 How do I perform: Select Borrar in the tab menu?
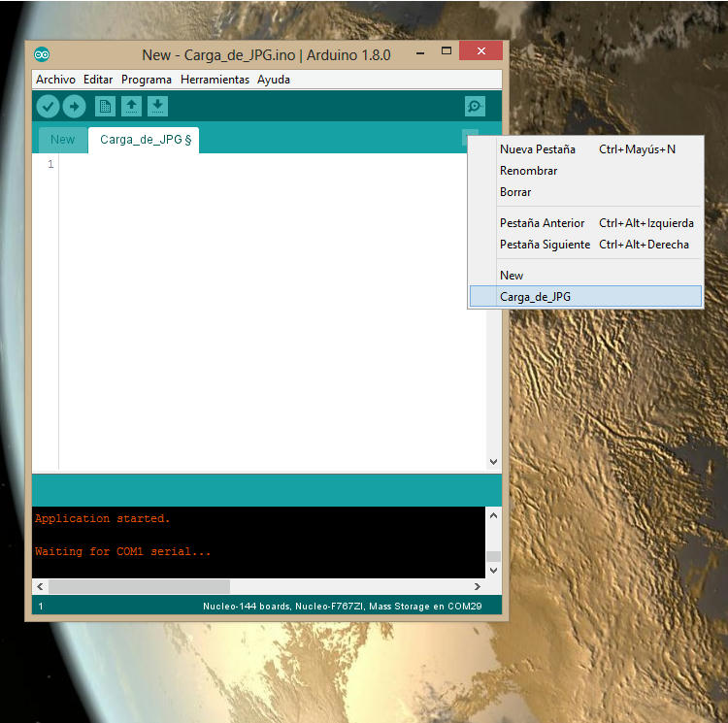(585, 192)
